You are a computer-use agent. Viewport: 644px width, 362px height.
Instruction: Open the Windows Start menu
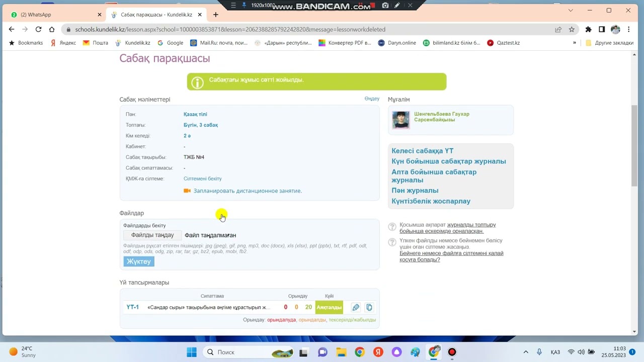(192, 352)
